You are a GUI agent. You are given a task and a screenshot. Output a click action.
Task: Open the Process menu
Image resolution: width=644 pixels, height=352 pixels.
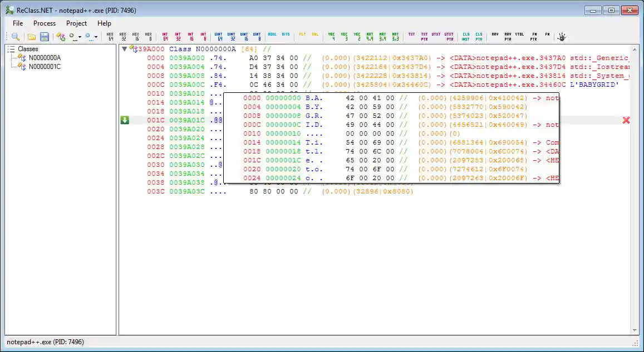45,23
